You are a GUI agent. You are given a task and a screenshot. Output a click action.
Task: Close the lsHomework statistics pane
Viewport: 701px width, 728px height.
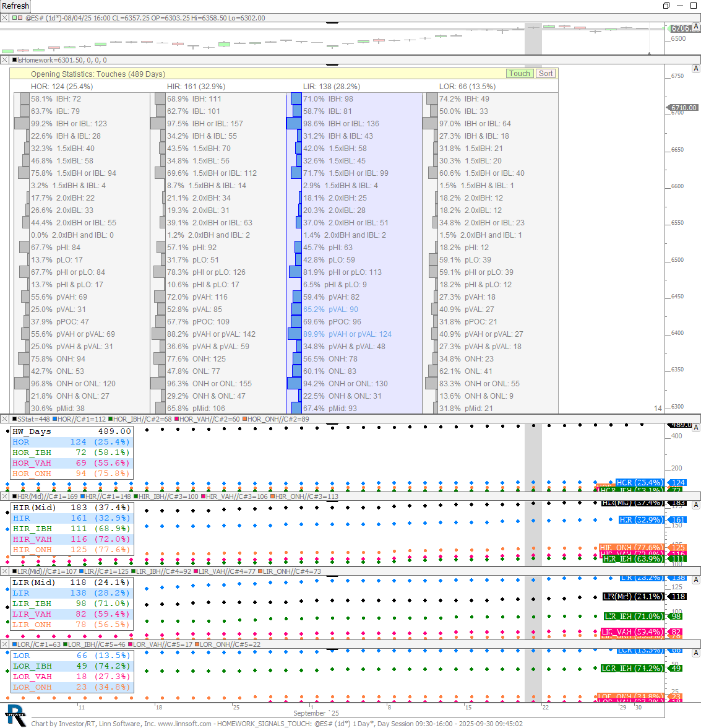click(5, 60)
